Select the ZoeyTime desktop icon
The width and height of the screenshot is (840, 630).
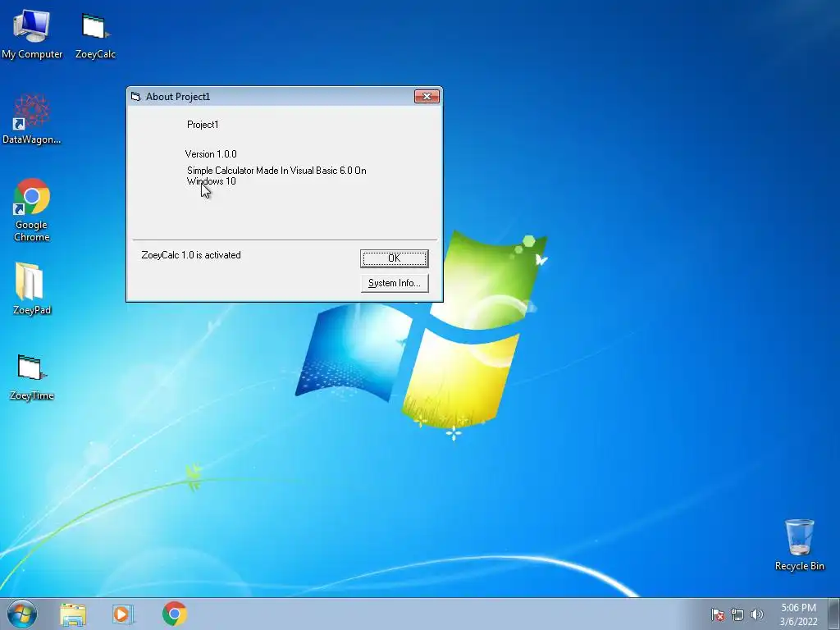pos(32,377)
